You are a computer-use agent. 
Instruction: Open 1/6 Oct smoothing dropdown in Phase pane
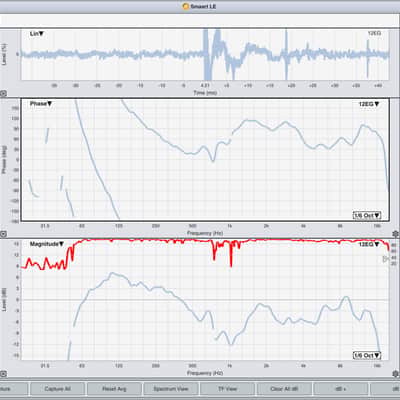click(x=367, y=215)
